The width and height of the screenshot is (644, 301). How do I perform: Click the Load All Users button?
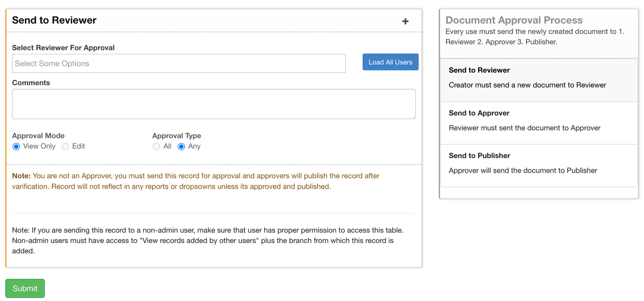pyautogui.click(x=390, y=62)
